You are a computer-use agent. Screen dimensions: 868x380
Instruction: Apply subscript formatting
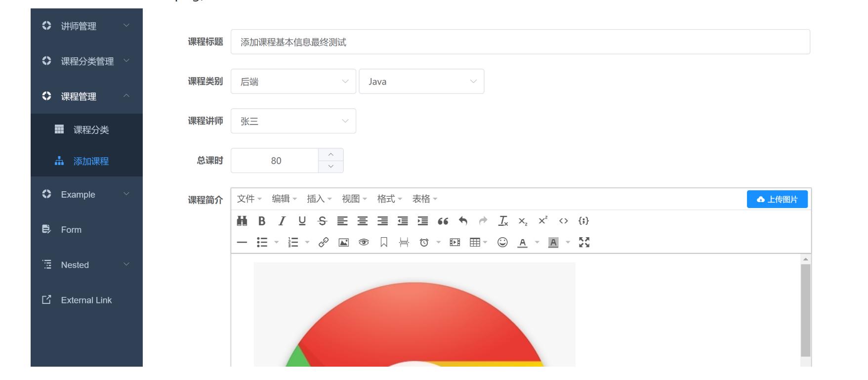[x=523, y=221]
